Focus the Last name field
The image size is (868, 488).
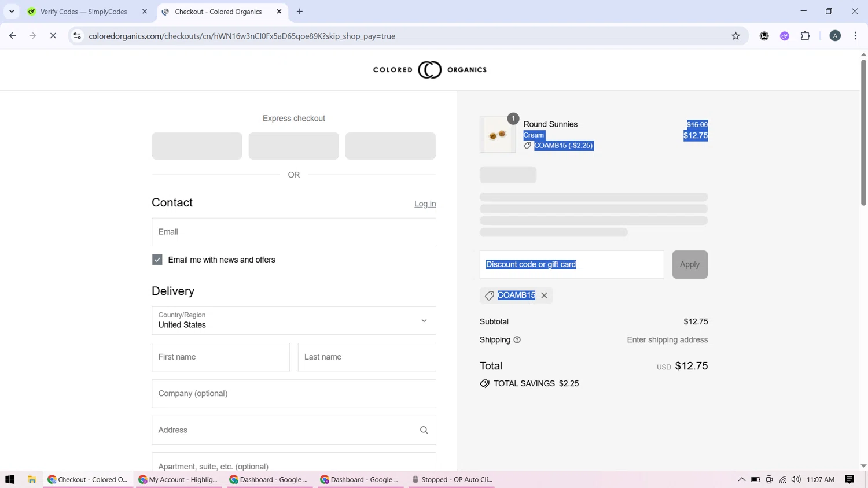[367, 357]
